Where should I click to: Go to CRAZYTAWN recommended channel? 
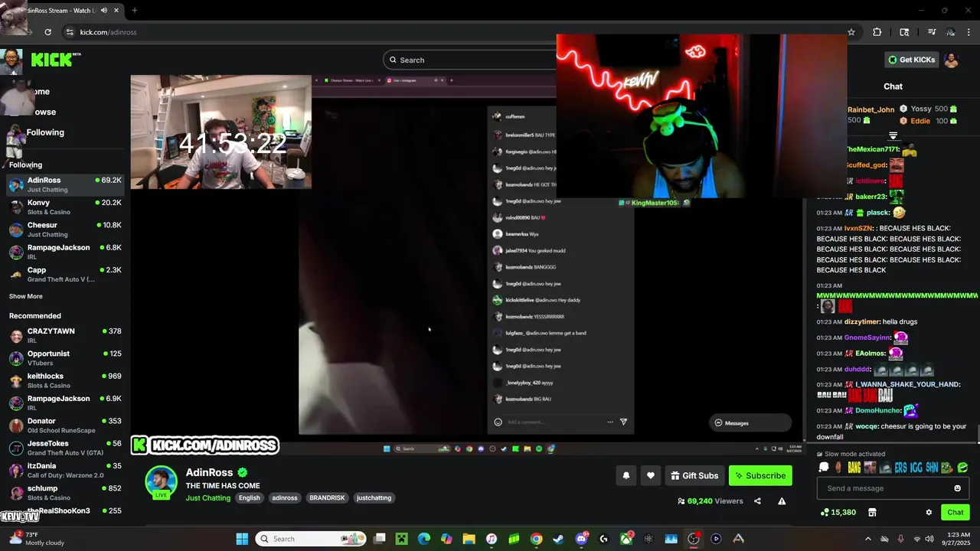click(64, 335)
